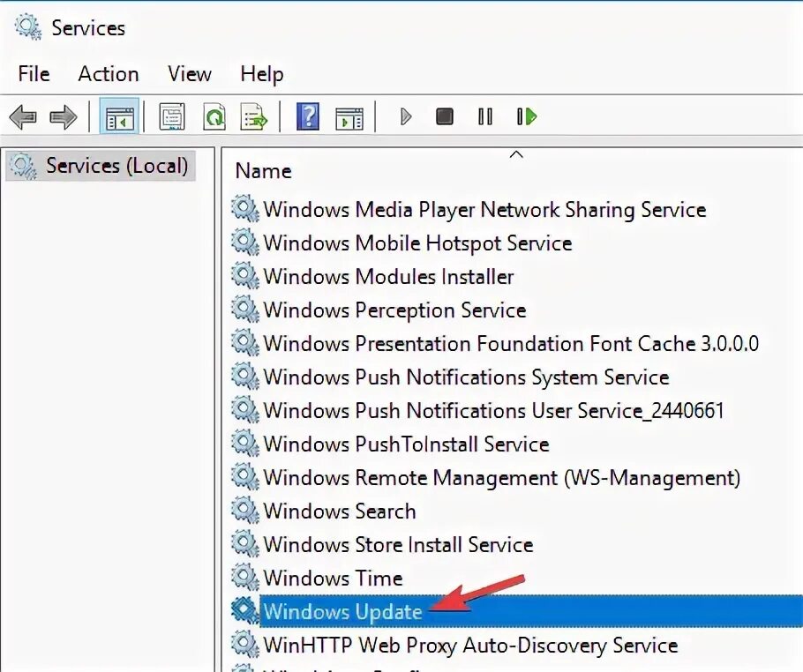Open Help using the toolbar question mark icon

coord(306,116)
